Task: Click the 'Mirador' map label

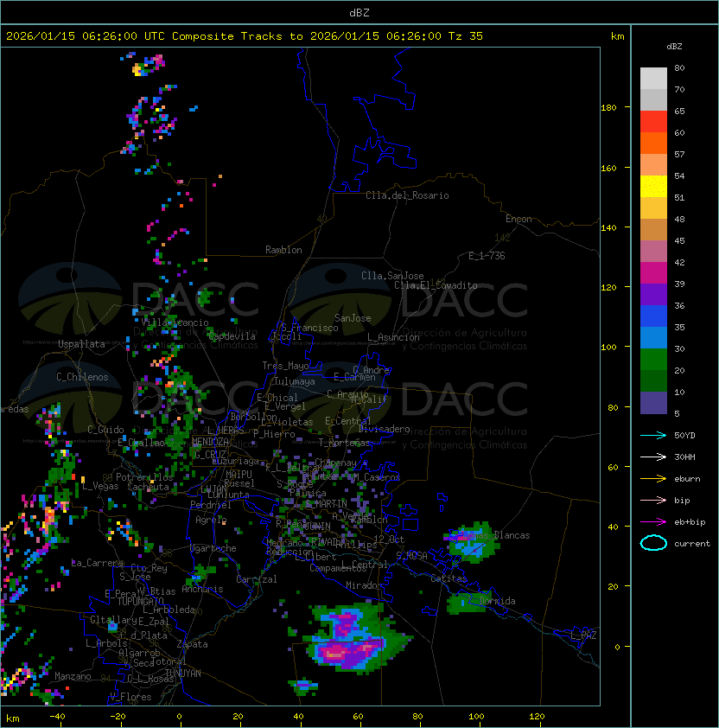Action: 364,585
